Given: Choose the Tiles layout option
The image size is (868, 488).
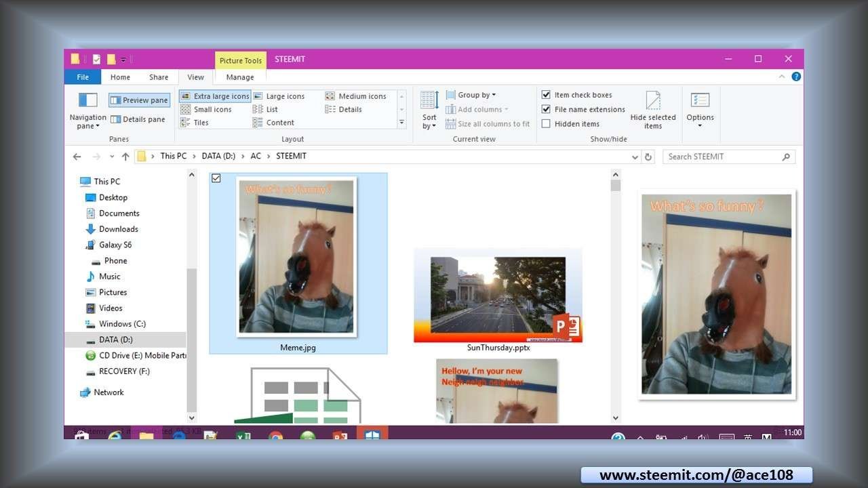Looking at the screenshot, I should [x=195, y=123].
